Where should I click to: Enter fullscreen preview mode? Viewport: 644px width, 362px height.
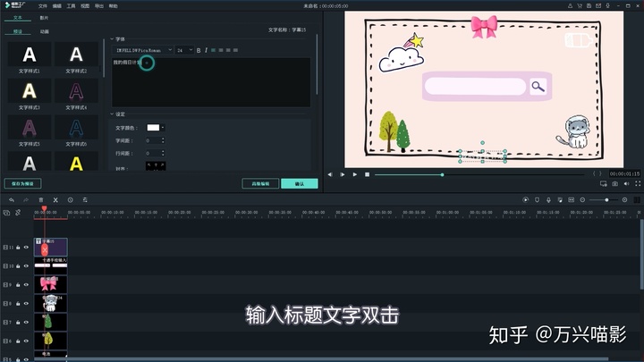point(638,184)
